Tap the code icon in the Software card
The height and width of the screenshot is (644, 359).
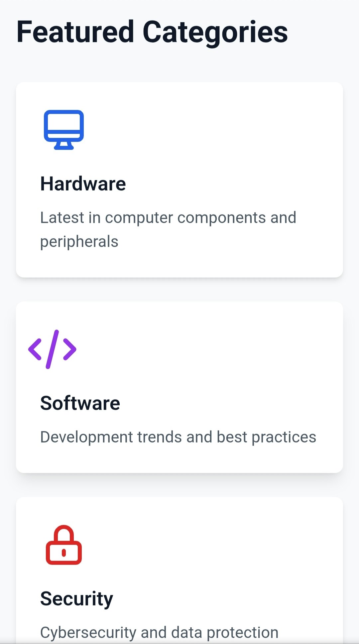(52, 349)
